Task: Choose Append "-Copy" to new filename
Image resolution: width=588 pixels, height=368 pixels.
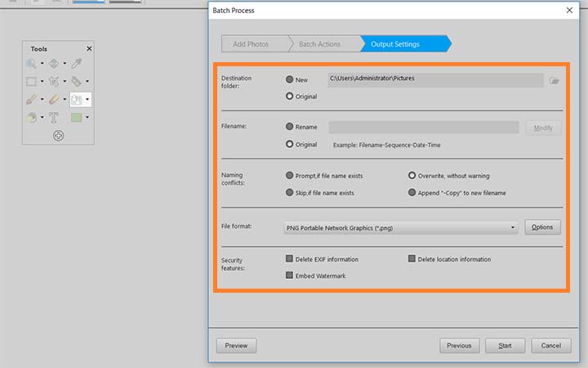Action: pos(412,192)
